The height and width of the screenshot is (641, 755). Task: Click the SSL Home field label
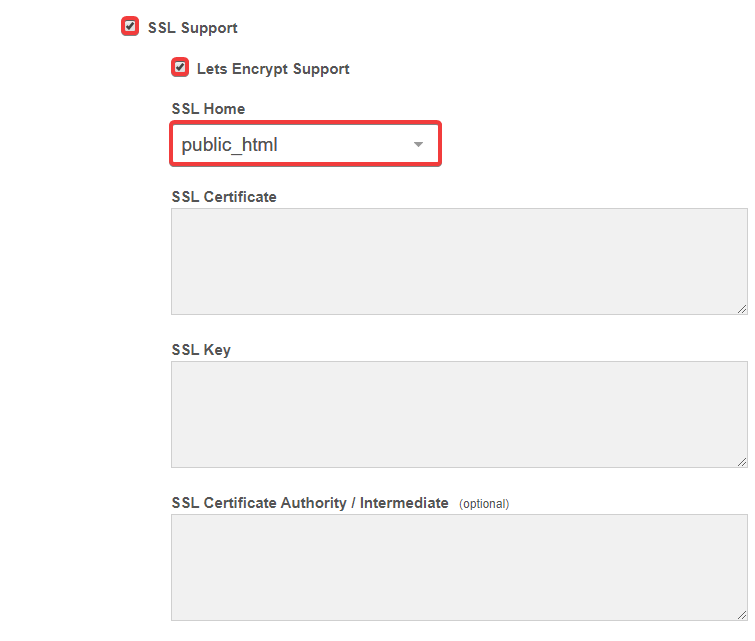tap(208, 109)
